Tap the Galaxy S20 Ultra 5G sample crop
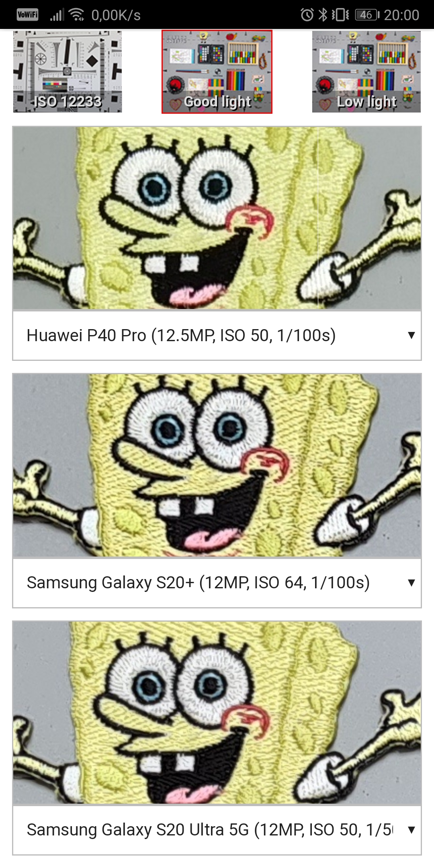The height and width of the screenshot is (868, 434). click(x=217, y=712)
